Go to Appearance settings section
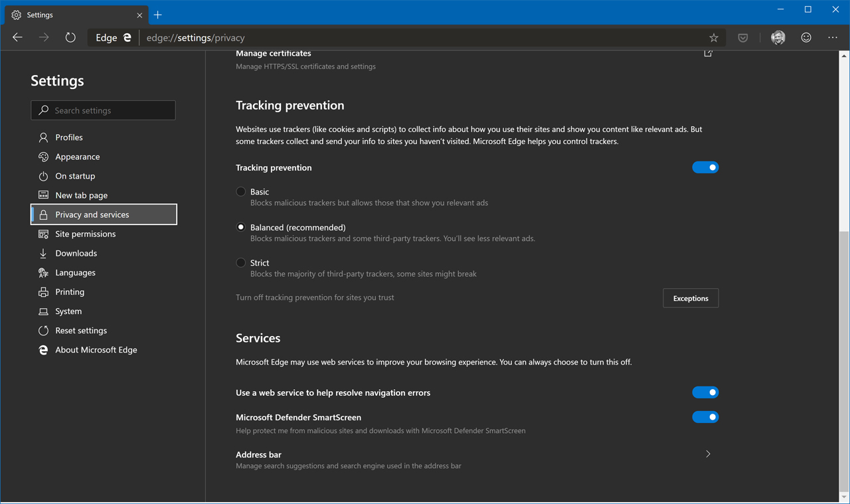This screenshot has width=850, height=504. (x=77, y=157)
